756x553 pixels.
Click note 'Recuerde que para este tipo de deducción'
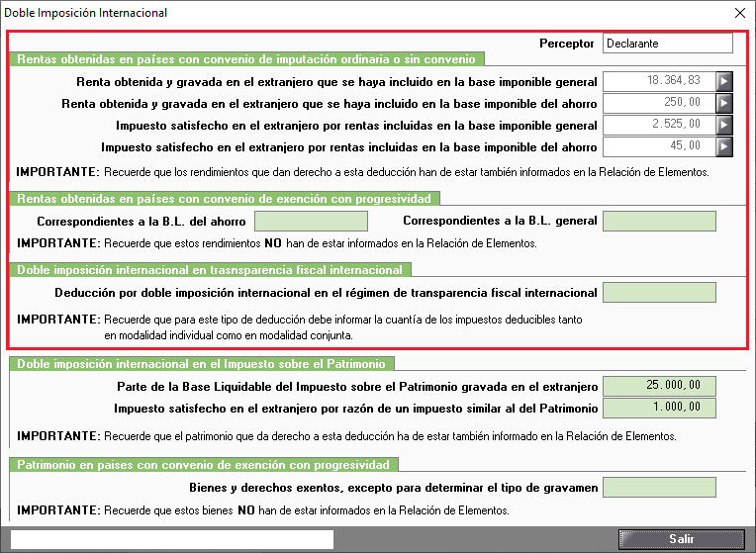(x=343, y=326)
